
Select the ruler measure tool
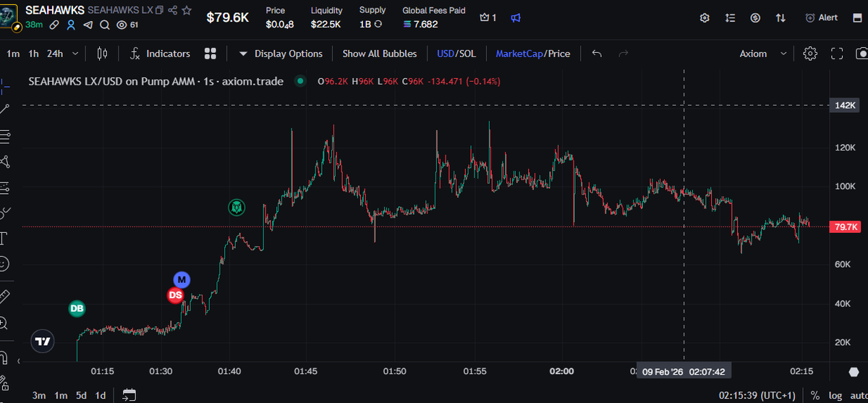tap(4, 296)
